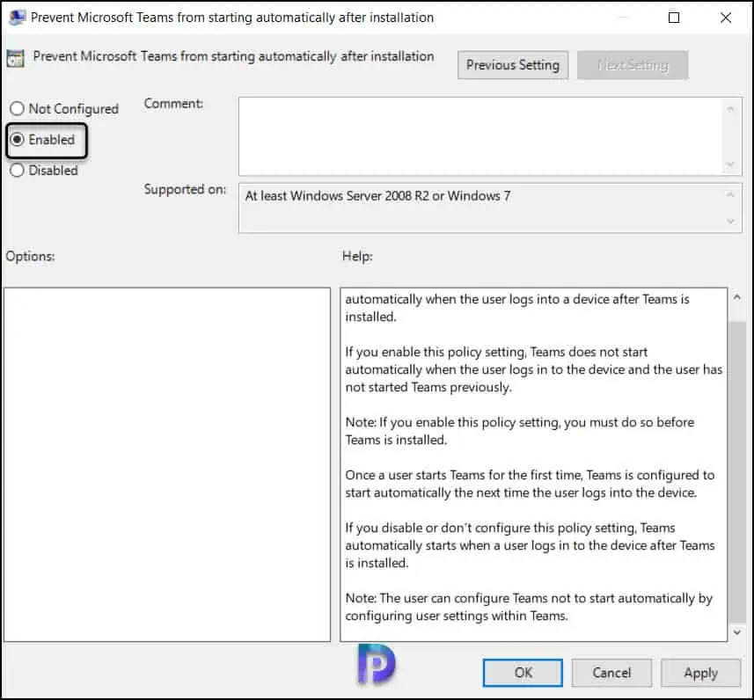Click the title bar window icon
Viewport: 754px width, 700px height.
[18, 18]
